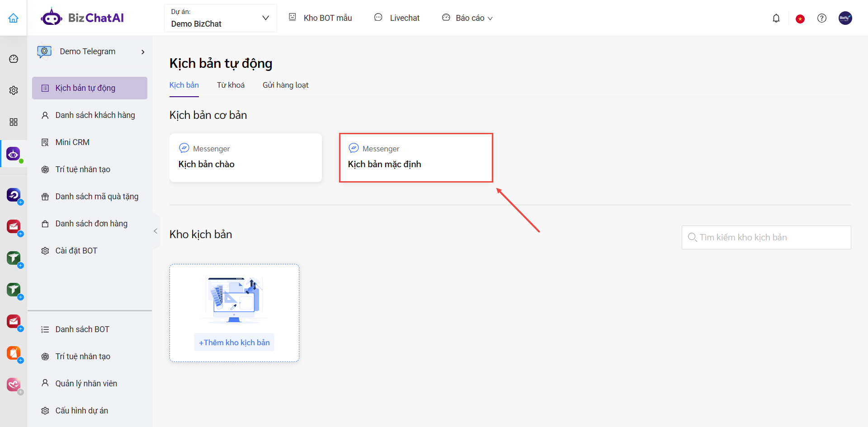
Task: Go to the home page icon
Action: click(x=14, y=18)
